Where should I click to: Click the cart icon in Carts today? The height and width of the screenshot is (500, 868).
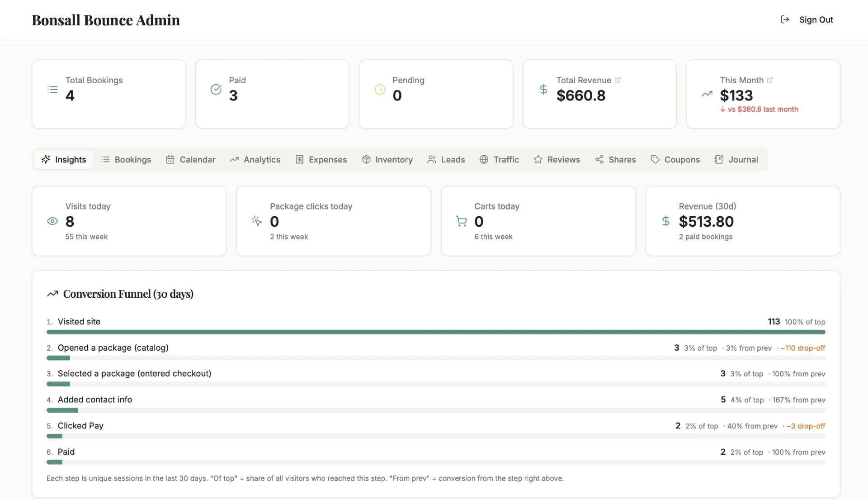(x=462, y=221)
